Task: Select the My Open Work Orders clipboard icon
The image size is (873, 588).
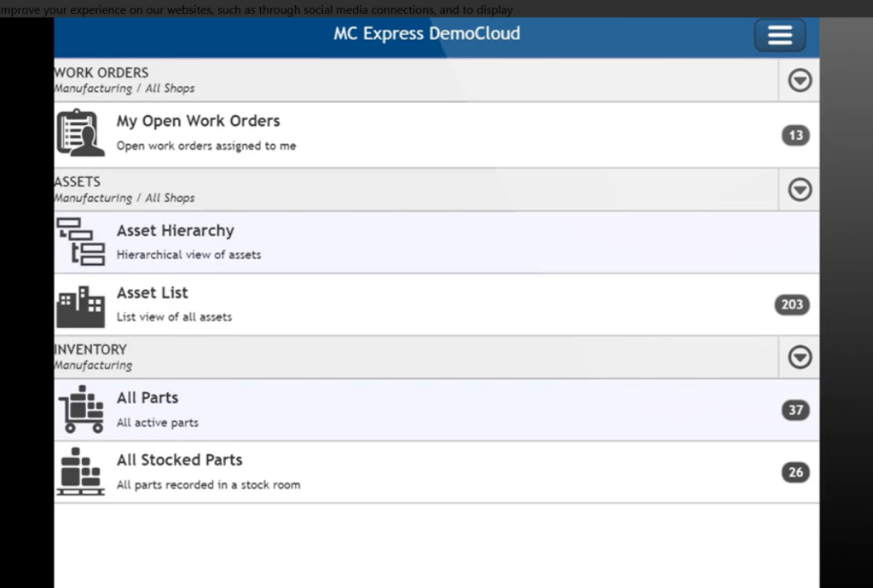Action: [x=80, y=133]
